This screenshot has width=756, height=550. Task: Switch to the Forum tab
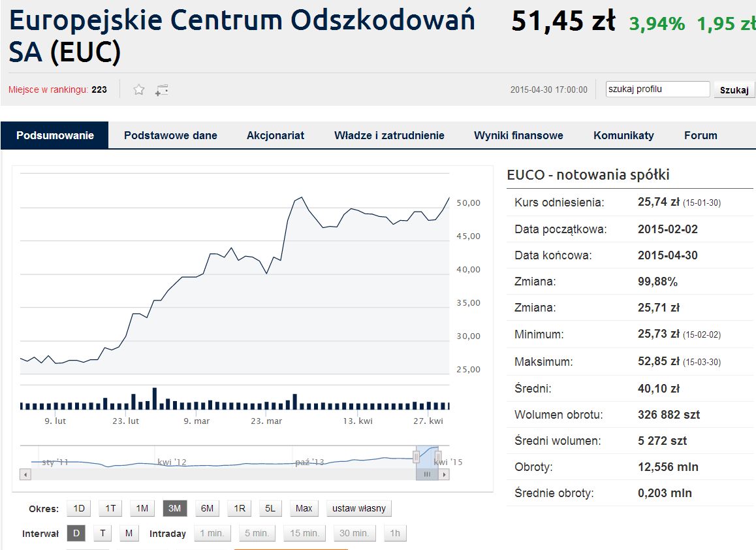click(x=701, y=136)
